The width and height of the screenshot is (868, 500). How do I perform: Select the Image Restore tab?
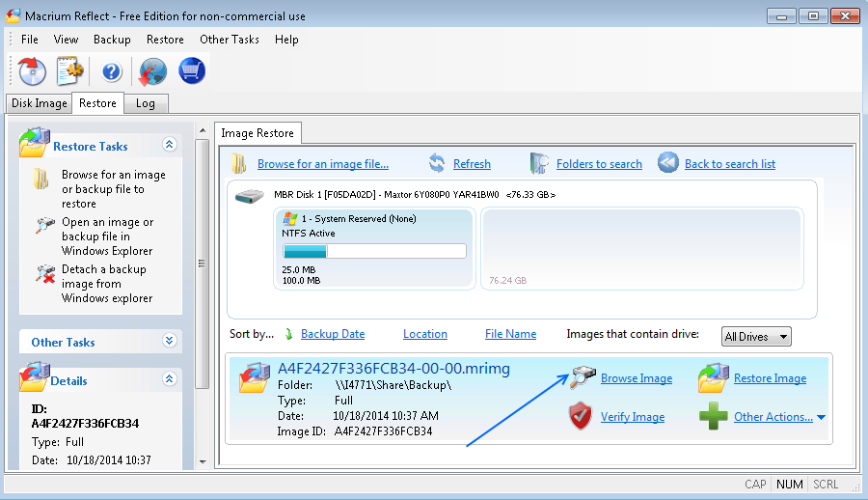point(258,133)
